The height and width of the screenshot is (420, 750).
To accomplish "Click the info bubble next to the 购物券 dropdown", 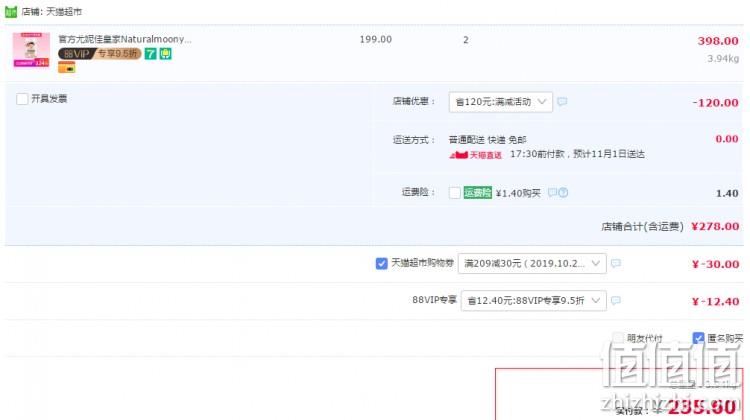I will pyautogui.click(x=616, y=263).
